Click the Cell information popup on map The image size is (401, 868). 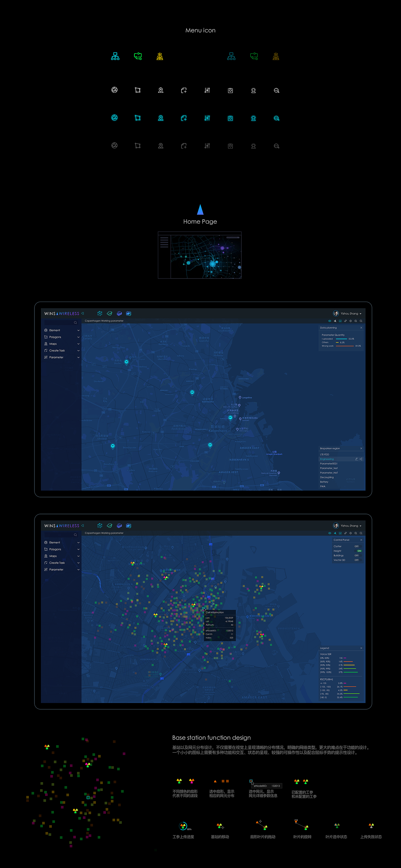click(x=220, y=625)
